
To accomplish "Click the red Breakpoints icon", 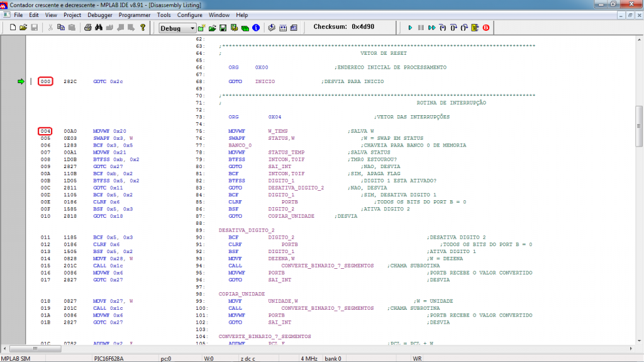I will (486, 28).
